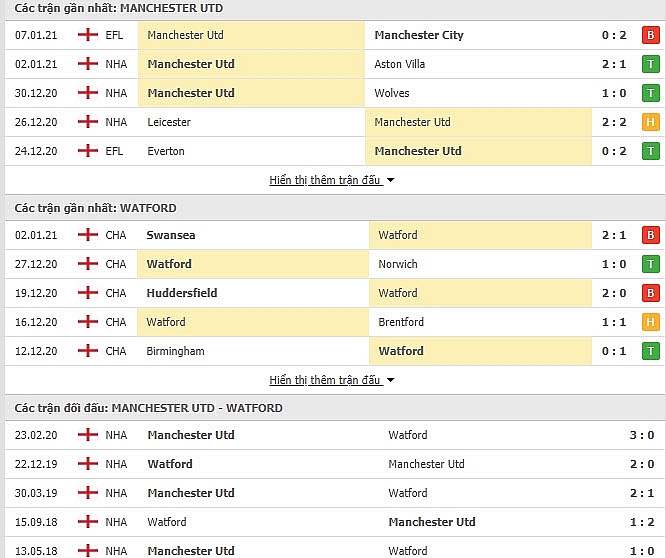The width and height of the screenshot is (666, 558).
Task: Click the orange H badge for Brentford match
Action: tap(650, 322)
